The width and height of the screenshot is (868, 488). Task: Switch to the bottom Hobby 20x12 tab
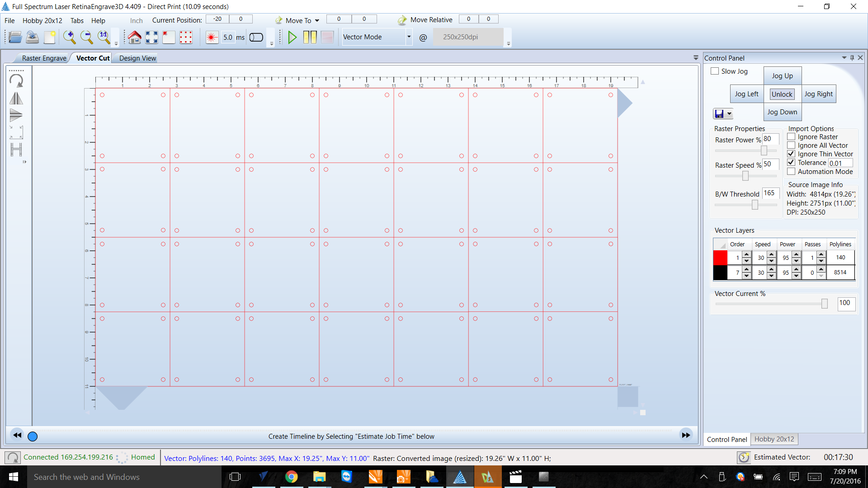[774, 439]
